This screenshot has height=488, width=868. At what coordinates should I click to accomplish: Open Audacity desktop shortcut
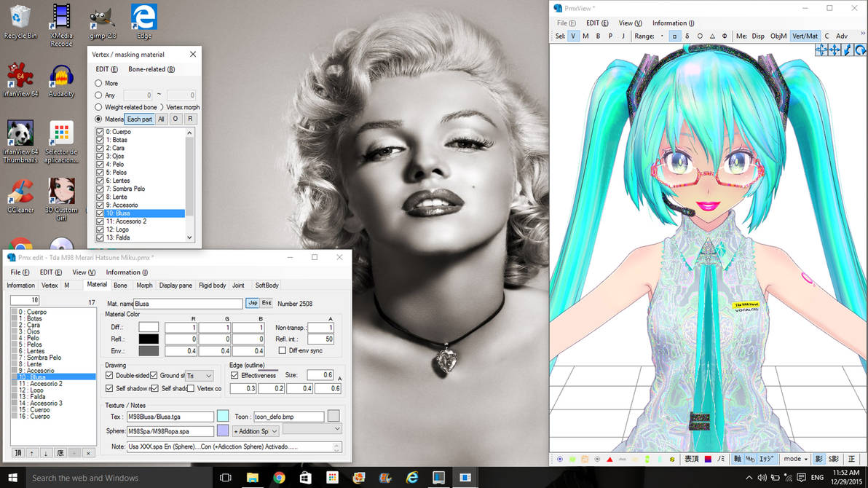click(x=61, y=81)
